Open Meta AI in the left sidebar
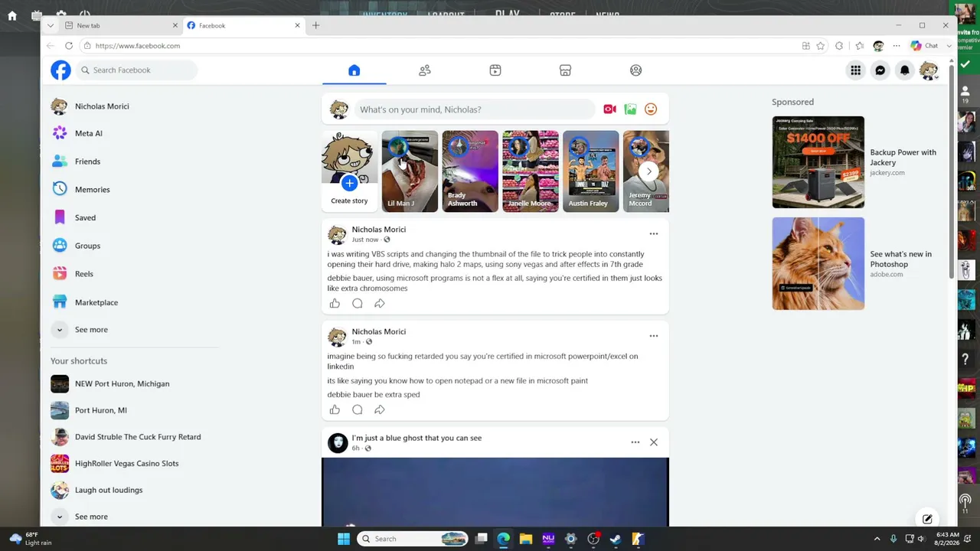Image resolution: width=980 pixels, height=551 pixels. (89, 133)
